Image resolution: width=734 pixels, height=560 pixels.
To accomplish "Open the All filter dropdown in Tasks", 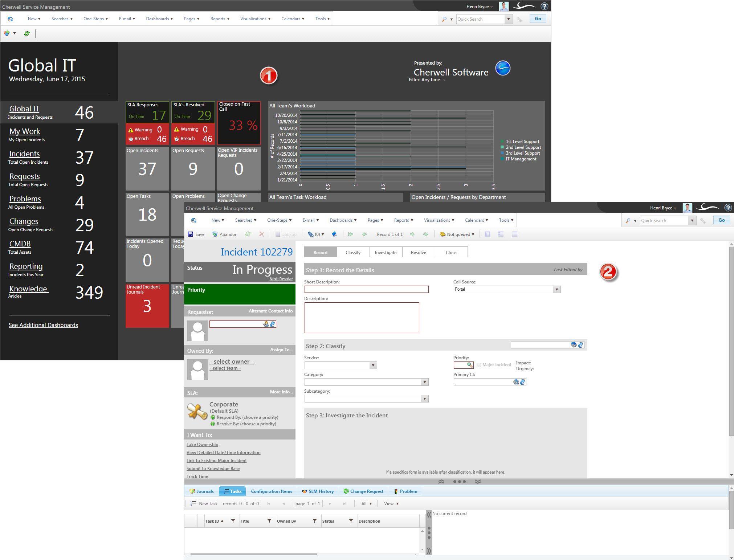I will [x=367, y=504].
